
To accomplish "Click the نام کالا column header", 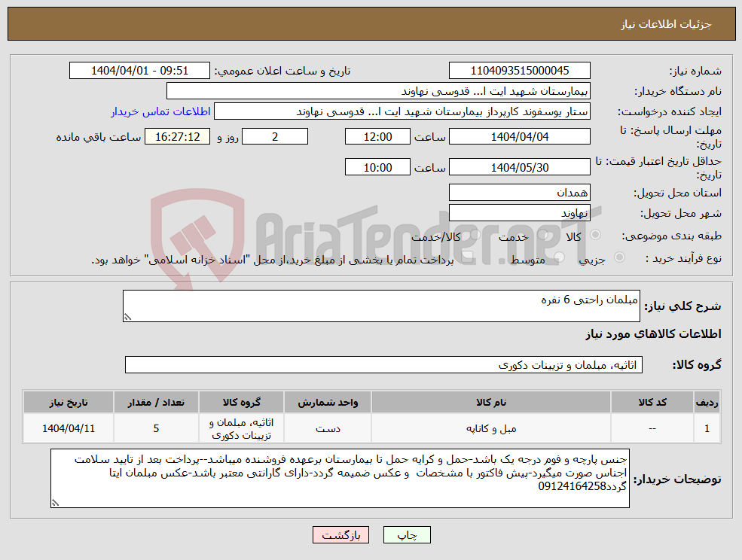I will pyautogui.click(x=490, y=402).
